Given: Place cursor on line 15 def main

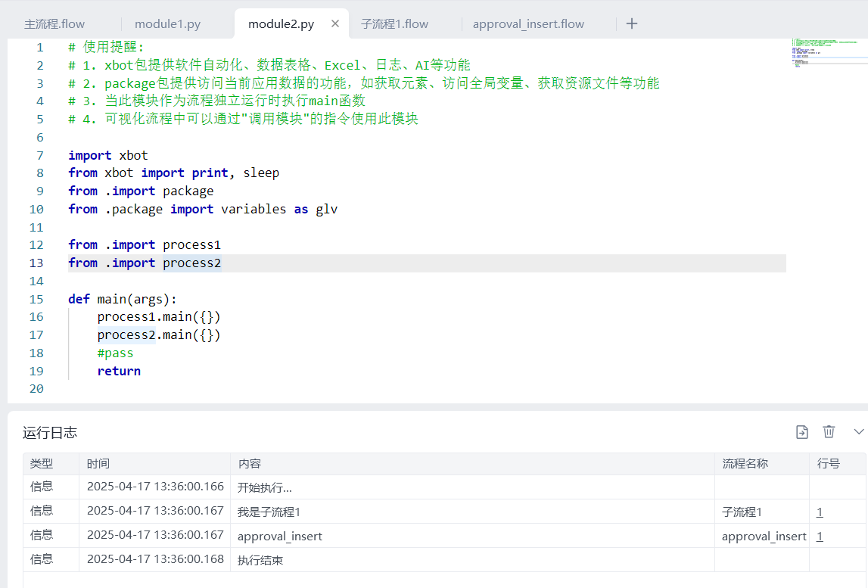Looking at the screenshot, I should coord(123,299).
